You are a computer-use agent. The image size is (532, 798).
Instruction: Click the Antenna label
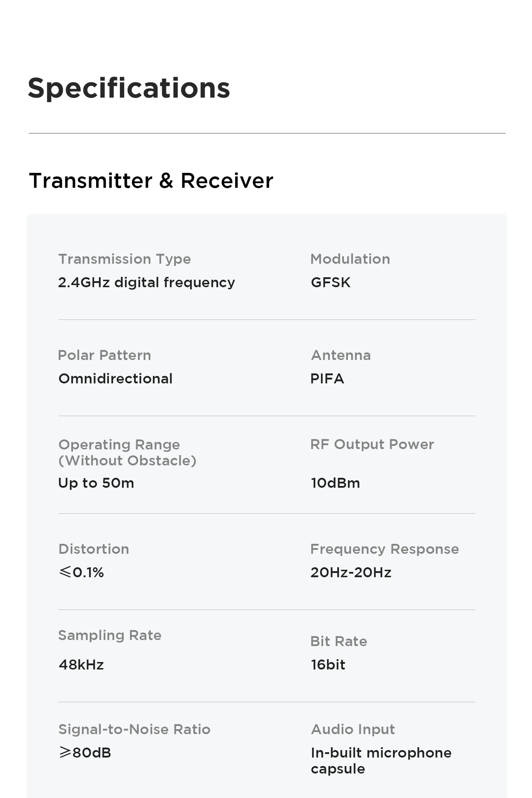tap(341, 355)
